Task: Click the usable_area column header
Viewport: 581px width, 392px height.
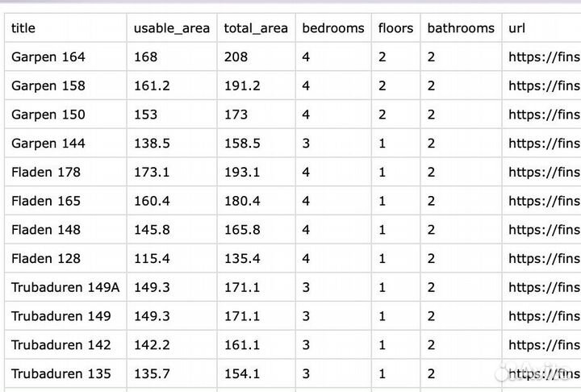Action: [171, 28]
